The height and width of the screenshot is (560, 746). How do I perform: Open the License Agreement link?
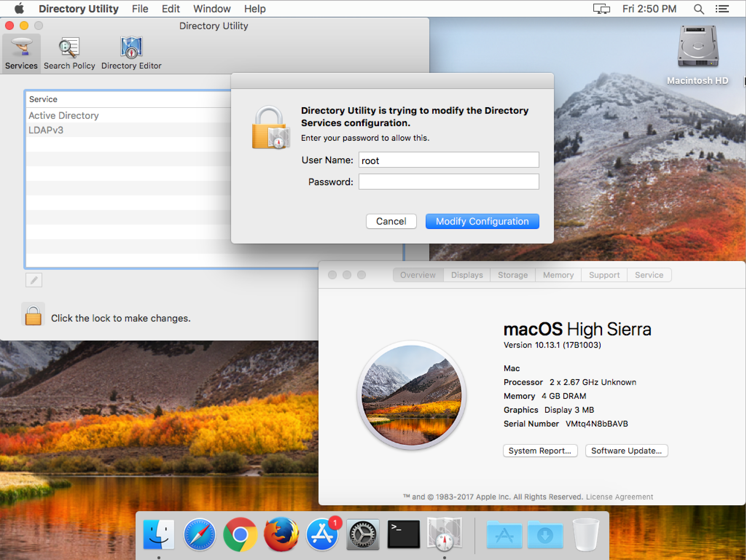pos(619,497)
